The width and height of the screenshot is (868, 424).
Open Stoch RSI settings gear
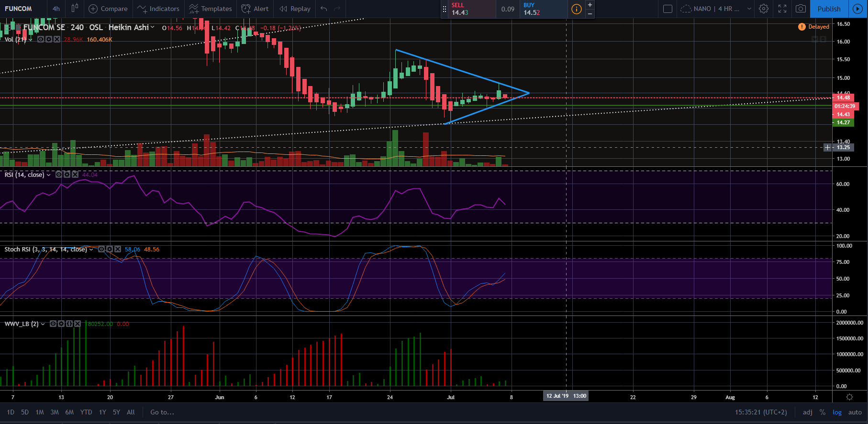click(x=110, y=249)
